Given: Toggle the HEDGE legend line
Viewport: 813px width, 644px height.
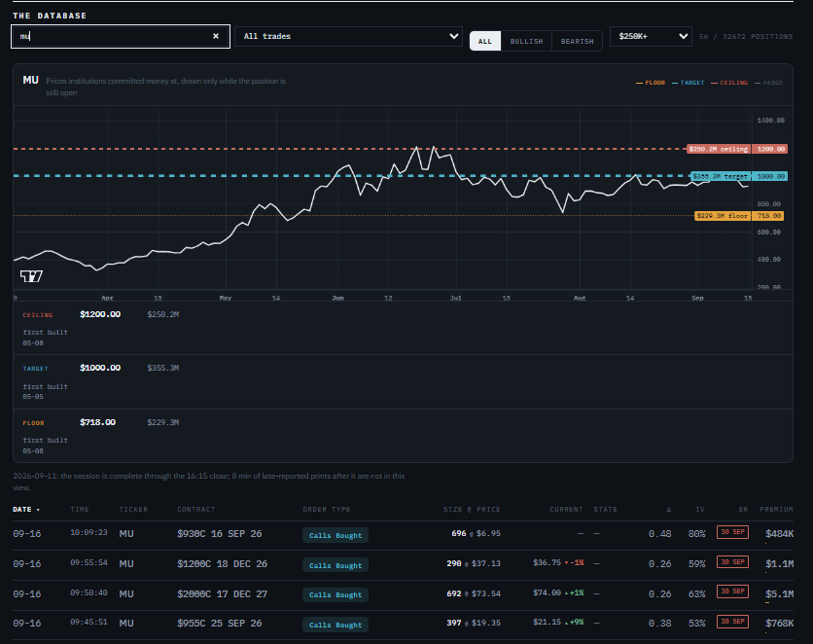Looking at the screenshot, I should click(769, 83).
